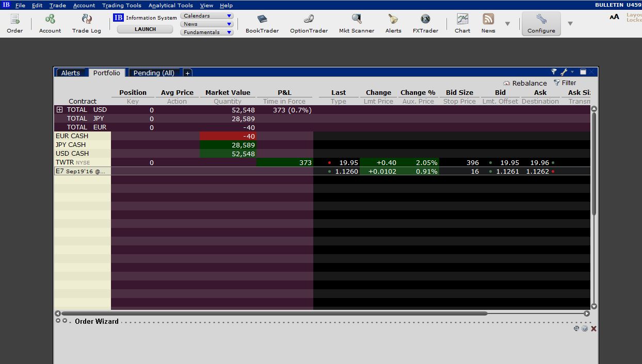Screen dimensions: 642x364
Task: Click the round icon beside Order Wizard close
Action: pyautogui.click(x=585, y=328)
